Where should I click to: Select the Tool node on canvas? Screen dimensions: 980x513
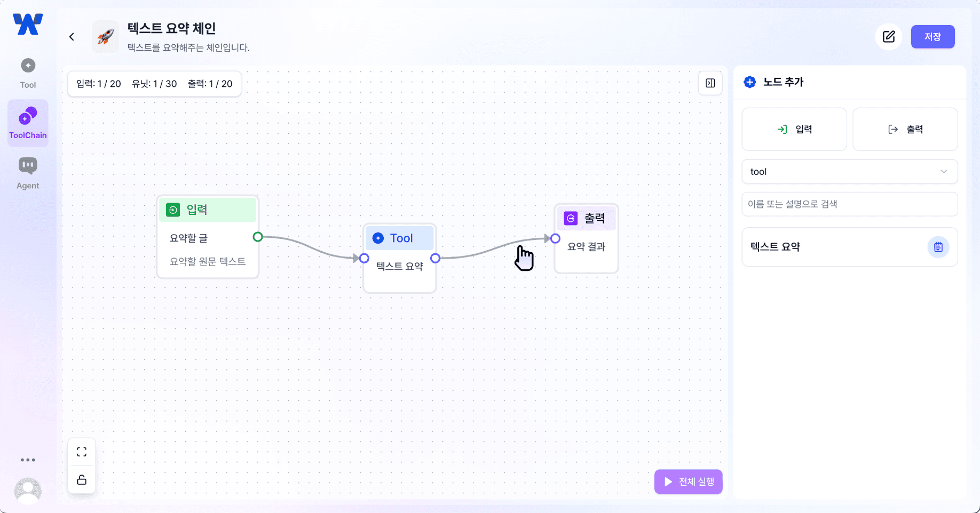tap(400, 238)
